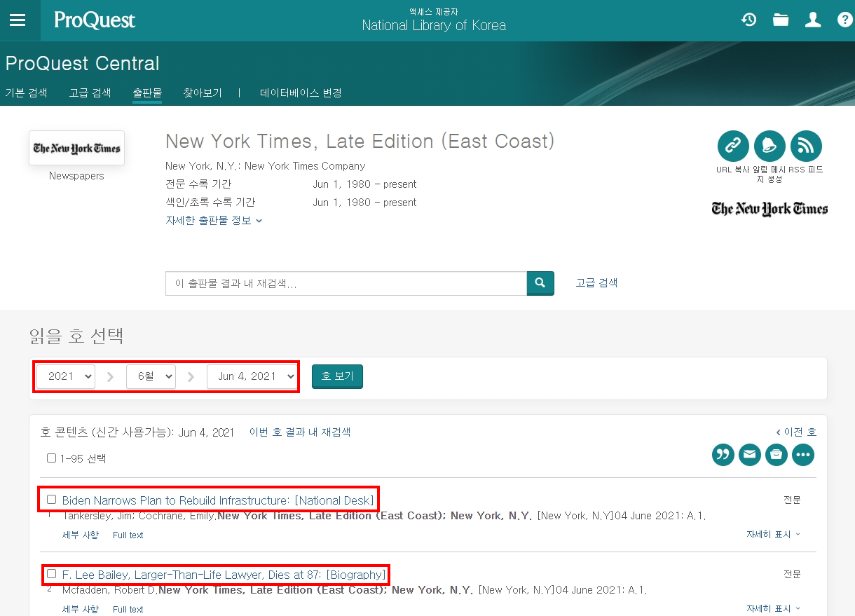
Task: Click New York Times logo on right
Action: point(769,209)
